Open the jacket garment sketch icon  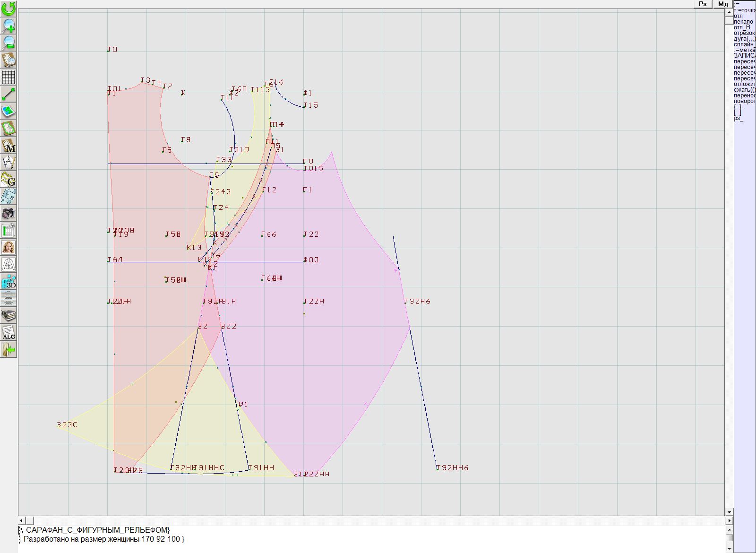point(9,264)
